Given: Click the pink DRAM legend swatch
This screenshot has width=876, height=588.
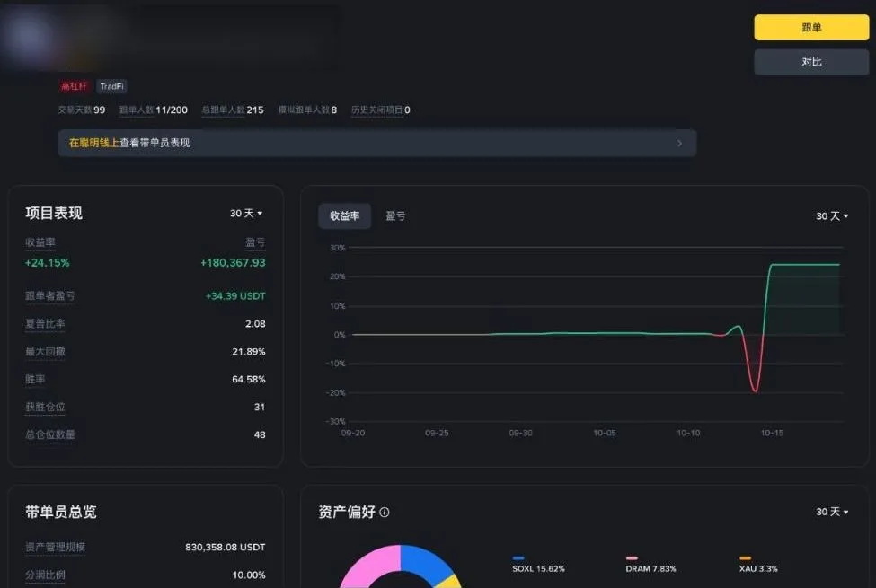Looking at the screenshot, I should point(632,557).
